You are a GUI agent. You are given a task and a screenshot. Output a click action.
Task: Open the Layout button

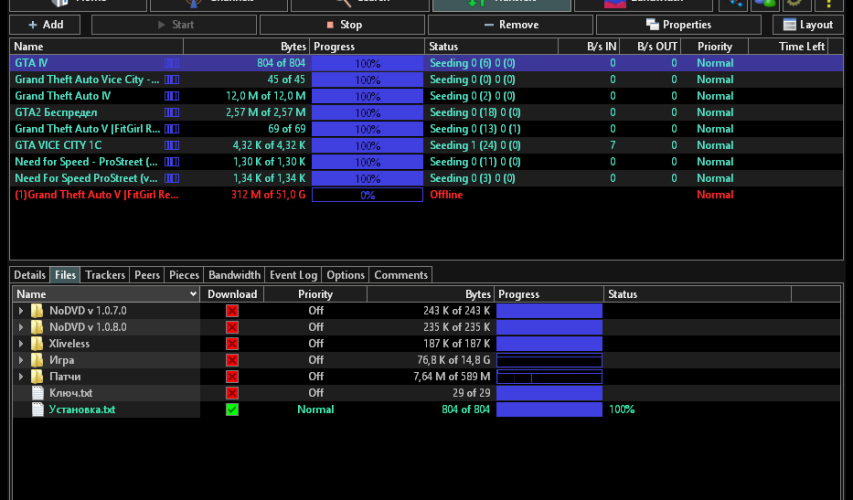(x=808, y=24)
